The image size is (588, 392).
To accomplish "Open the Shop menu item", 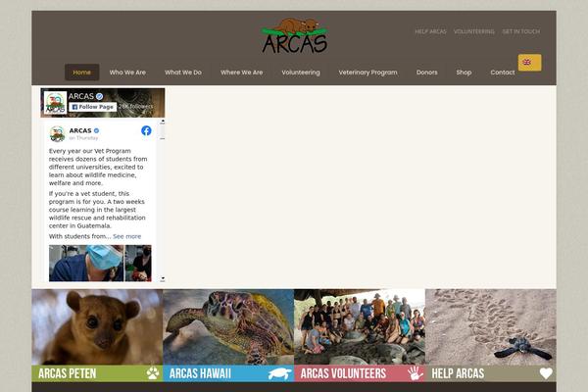I will pyautogui.click(x=464, y=73).
